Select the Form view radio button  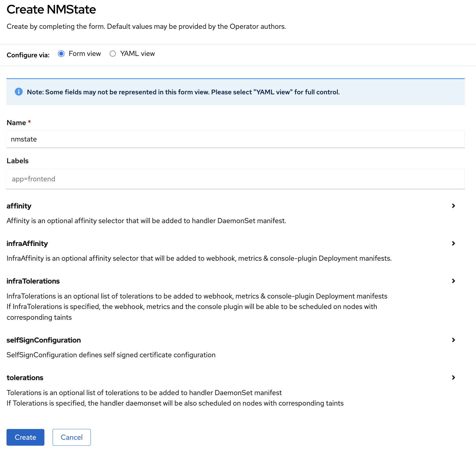point(61,54)
